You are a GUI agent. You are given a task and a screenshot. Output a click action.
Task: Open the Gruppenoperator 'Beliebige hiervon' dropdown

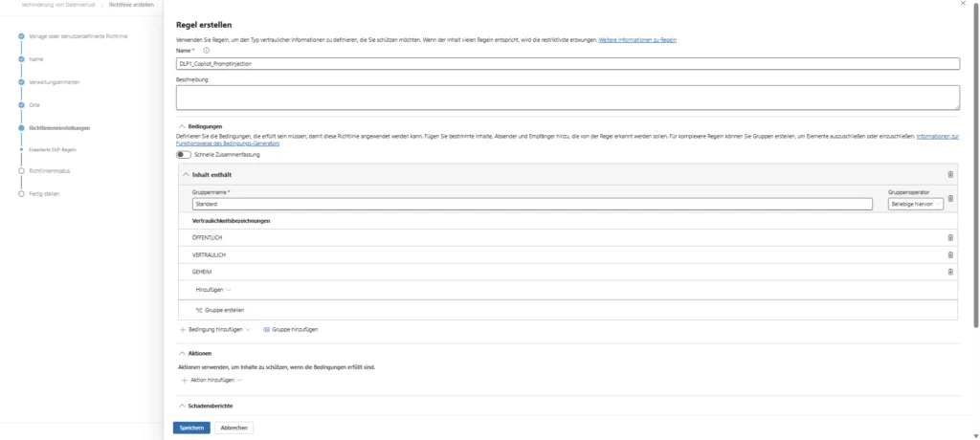915,204
